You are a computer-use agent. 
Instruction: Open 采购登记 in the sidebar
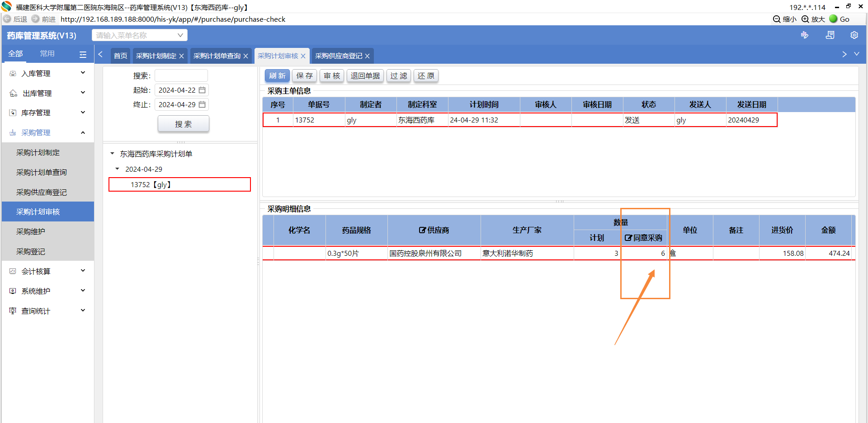click(x=48, y=251)
